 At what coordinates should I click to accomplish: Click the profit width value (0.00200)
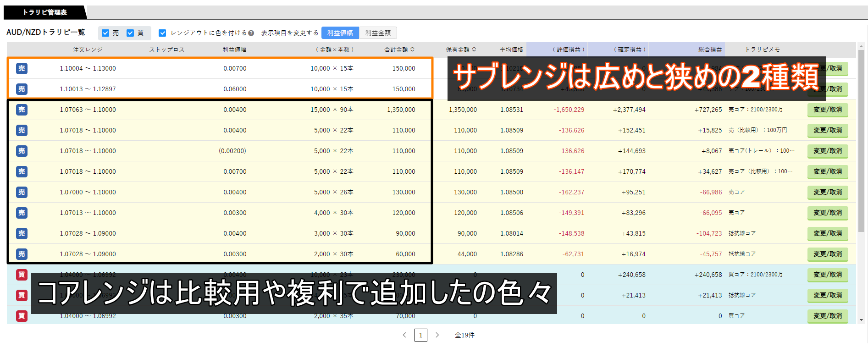pos(232,151)
